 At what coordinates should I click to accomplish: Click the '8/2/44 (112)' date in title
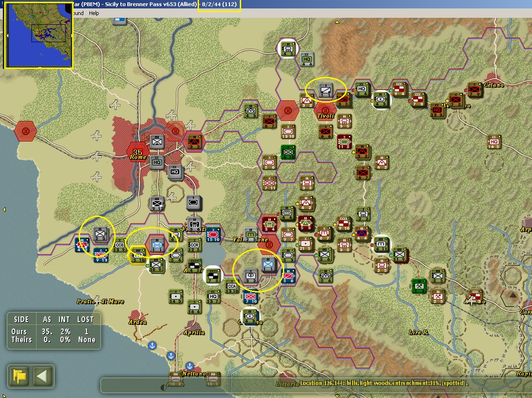click(x=219, y=4)
